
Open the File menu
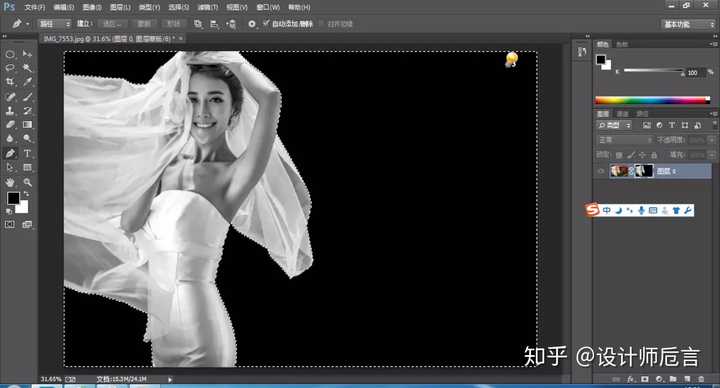click(35, 7)
